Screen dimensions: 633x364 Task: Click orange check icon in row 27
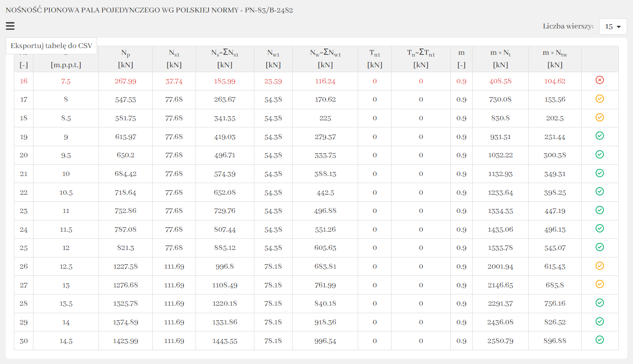[600, 284]
